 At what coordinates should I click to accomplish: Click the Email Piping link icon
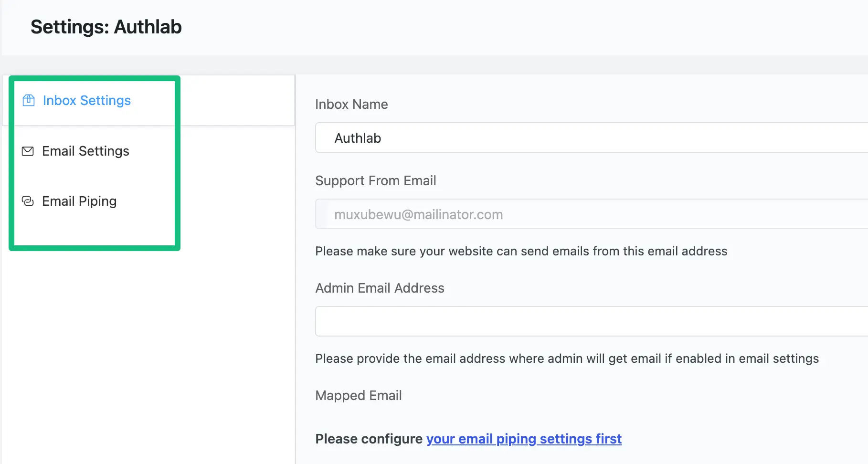28,201
